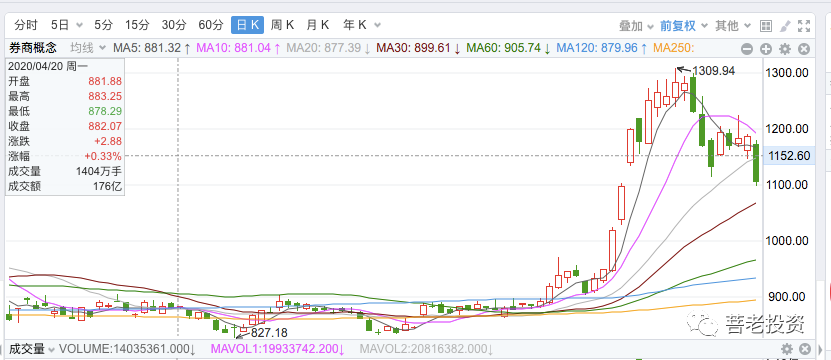Switch to 5日 five-day view
Viewport: 831px width, 360px height.
coord(60,25)
